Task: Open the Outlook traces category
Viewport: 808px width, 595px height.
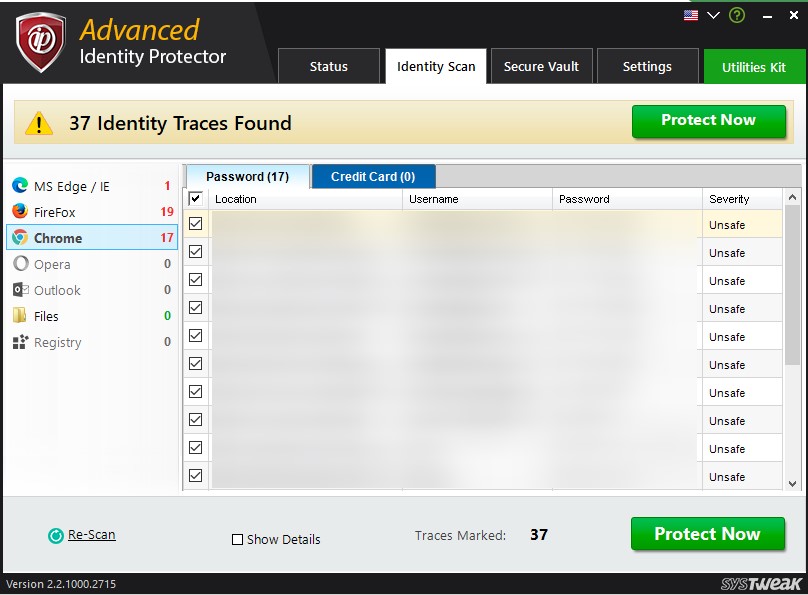Action: (62, 290)
